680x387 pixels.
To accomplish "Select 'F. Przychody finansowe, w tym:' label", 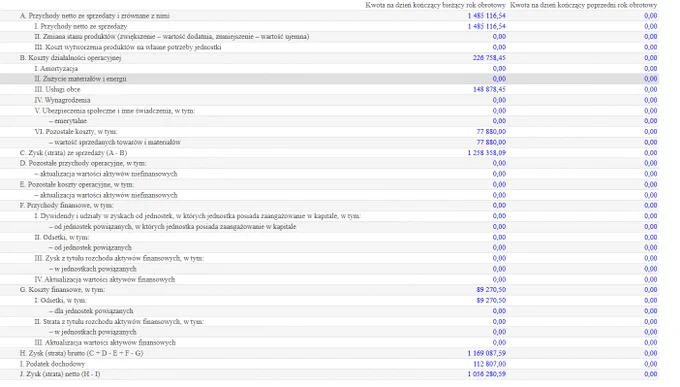I will 66,205.
